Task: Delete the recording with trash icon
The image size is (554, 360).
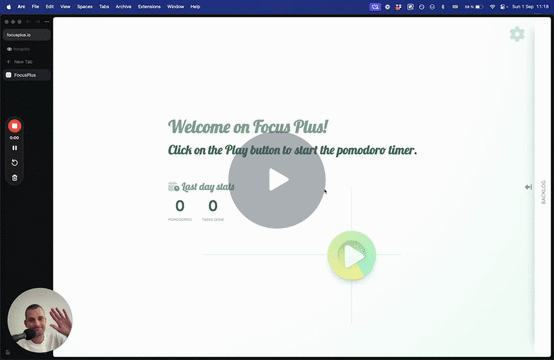Action: [x=14, y=178]
